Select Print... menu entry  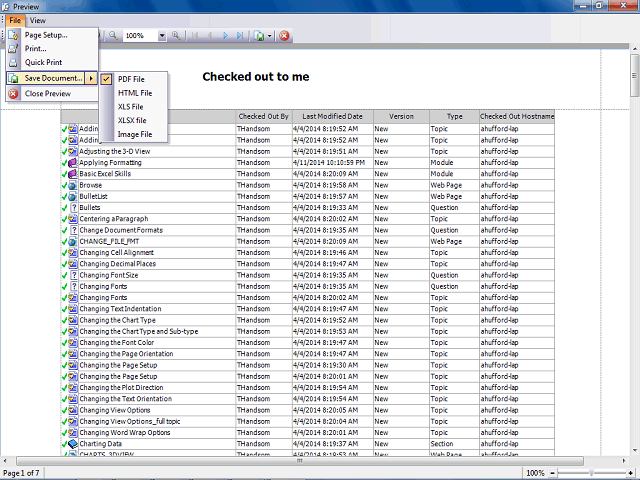(36, 49)
